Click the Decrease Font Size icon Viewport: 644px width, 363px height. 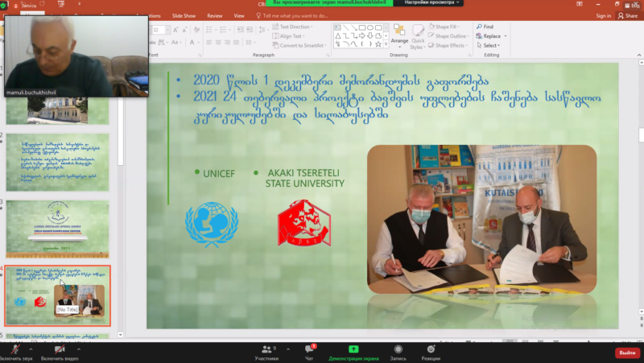click(185, 30)
